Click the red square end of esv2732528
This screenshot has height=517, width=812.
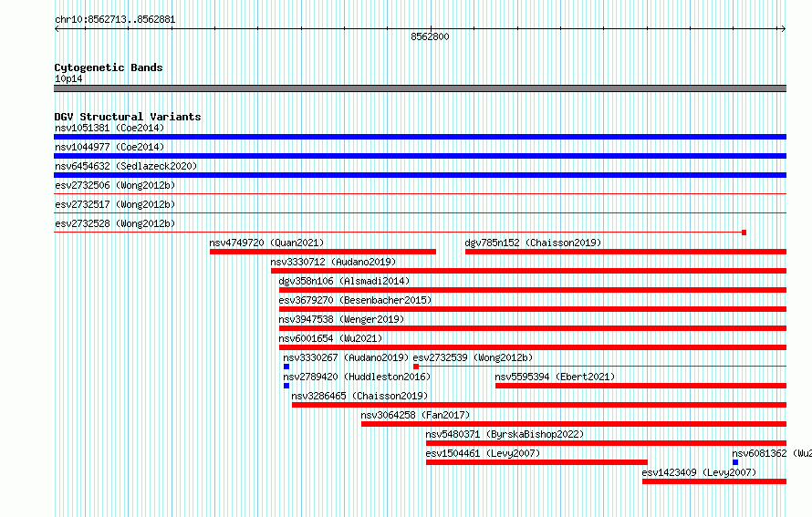click(744, 233)
